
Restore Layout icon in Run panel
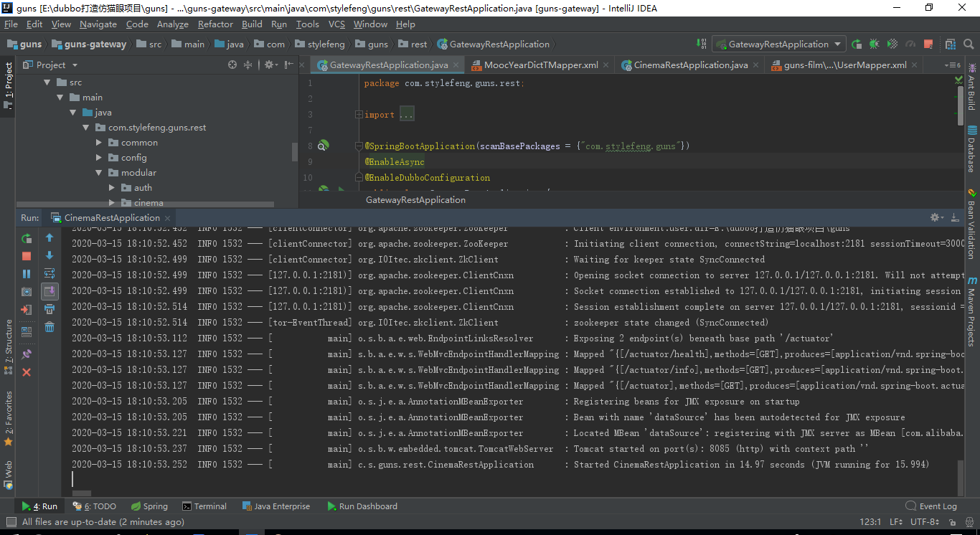(x=27, y=332)
